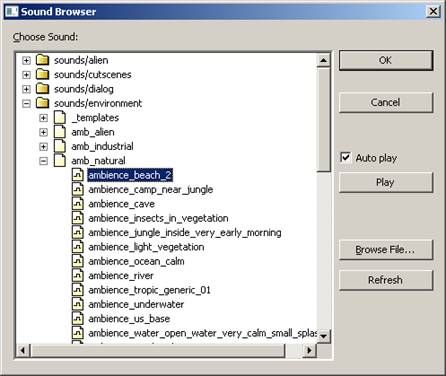Image resolution: width=446 pixels, height=376 pixels.
Task: Select the amb_natural label
Action: click(x=98, y=161)
